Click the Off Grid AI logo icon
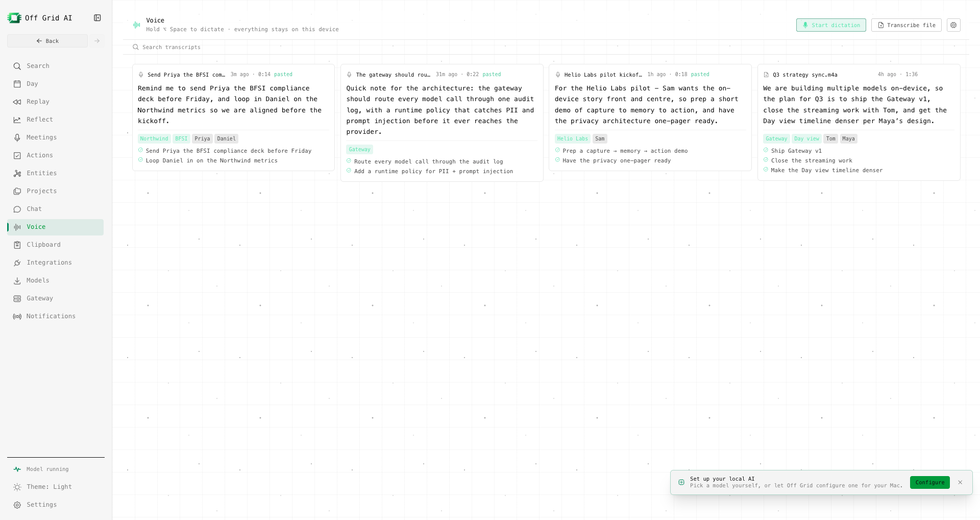This screenshot has width=980, height=520. 14,18
